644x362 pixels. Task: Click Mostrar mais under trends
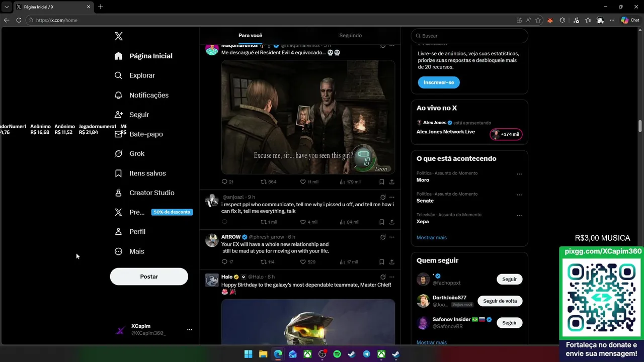[x=432, y=237]
